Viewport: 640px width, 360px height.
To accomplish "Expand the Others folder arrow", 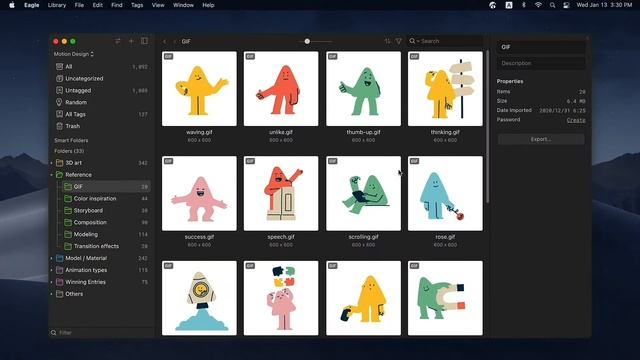I will [51, 294].
